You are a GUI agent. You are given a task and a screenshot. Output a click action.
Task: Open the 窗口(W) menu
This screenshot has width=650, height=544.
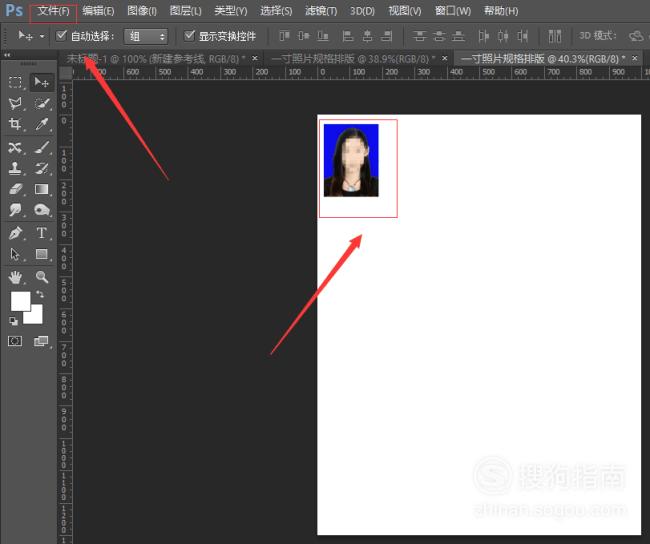click(453, 11)
